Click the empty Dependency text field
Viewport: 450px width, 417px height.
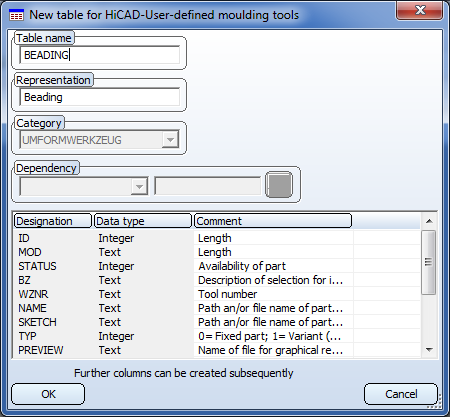(207, 186)
